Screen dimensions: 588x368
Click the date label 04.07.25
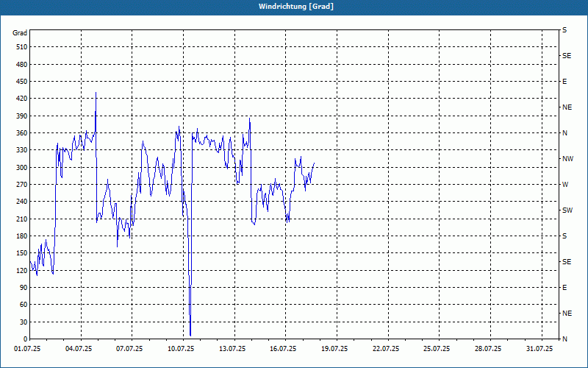coord(79,349)
